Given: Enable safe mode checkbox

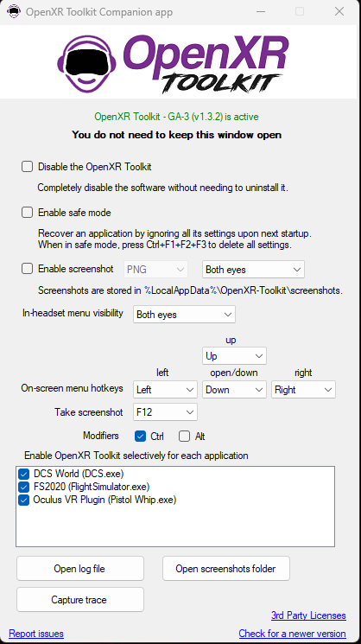Looking at the screenshot, I should (x=27, y=213).
